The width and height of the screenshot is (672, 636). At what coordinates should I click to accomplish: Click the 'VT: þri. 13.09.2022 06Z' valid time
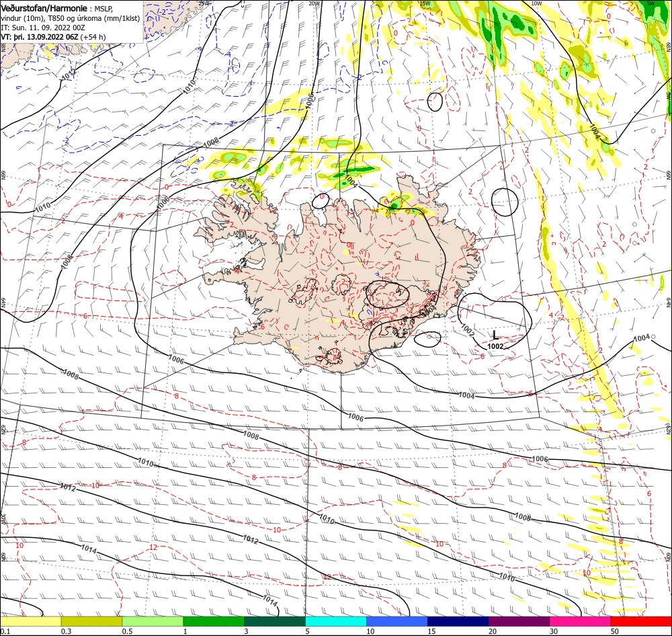[40, 37]
